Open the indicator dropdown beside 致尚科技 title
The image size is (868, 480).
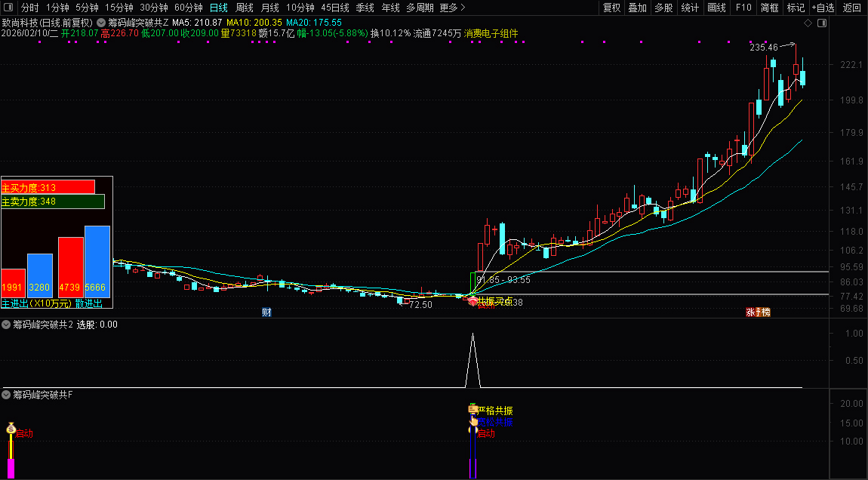(x=100, y=23)
